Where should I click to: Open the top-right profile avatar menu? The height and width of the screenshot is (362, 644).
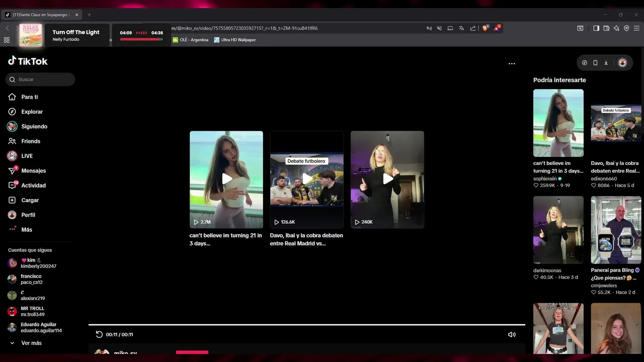[622, 63]
